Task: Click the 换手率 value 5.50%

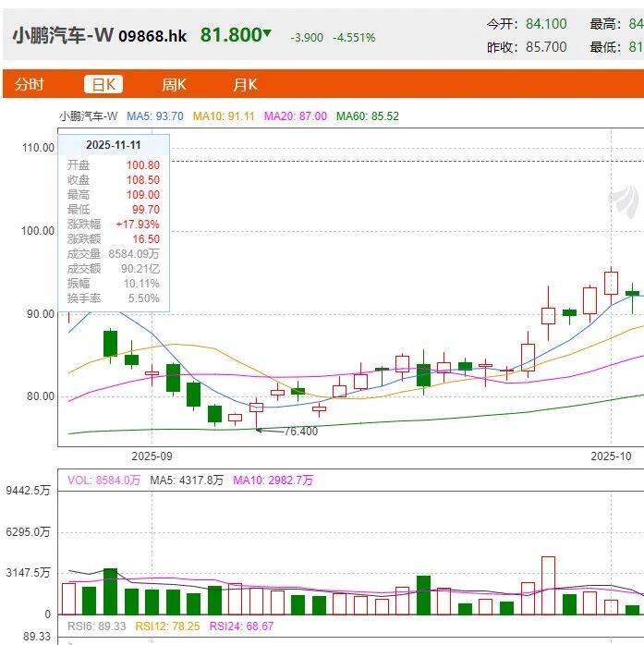Action: coord(143,298)
